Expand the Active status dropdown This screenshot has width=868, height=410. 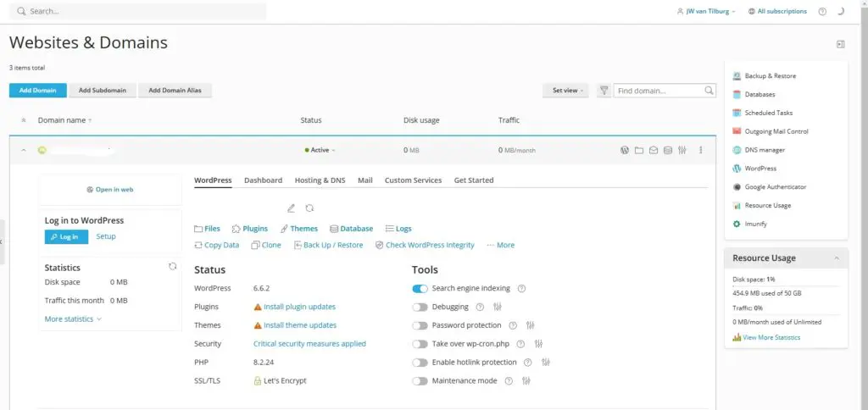coord(320,150)
